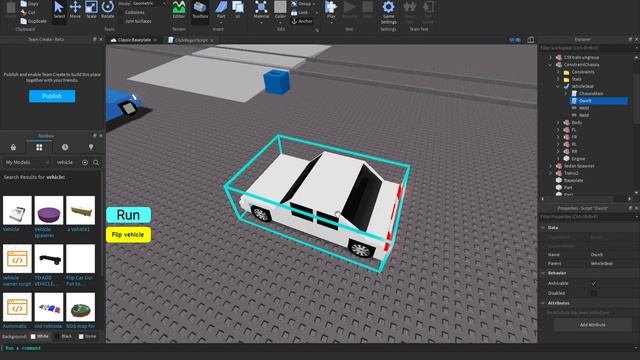
Task: Collapse the Attributes section in Properties
Action: tap(543, 303)
